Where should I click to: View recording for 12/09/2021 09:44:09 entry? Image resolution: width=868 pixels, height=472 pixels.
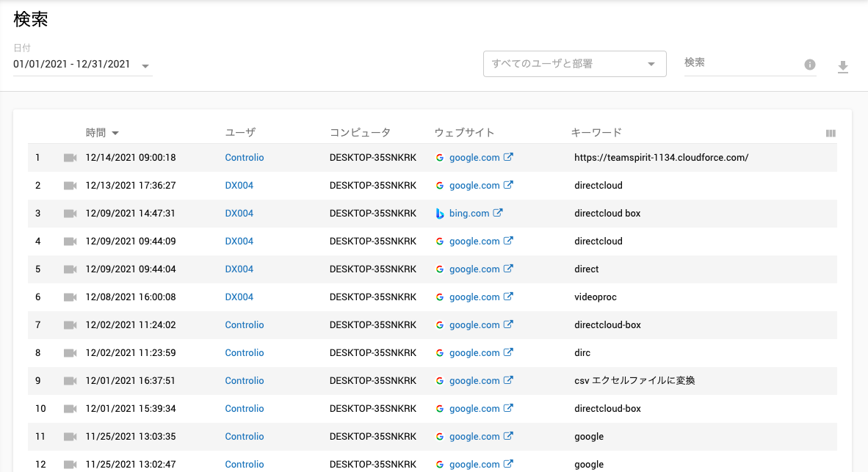70,242
